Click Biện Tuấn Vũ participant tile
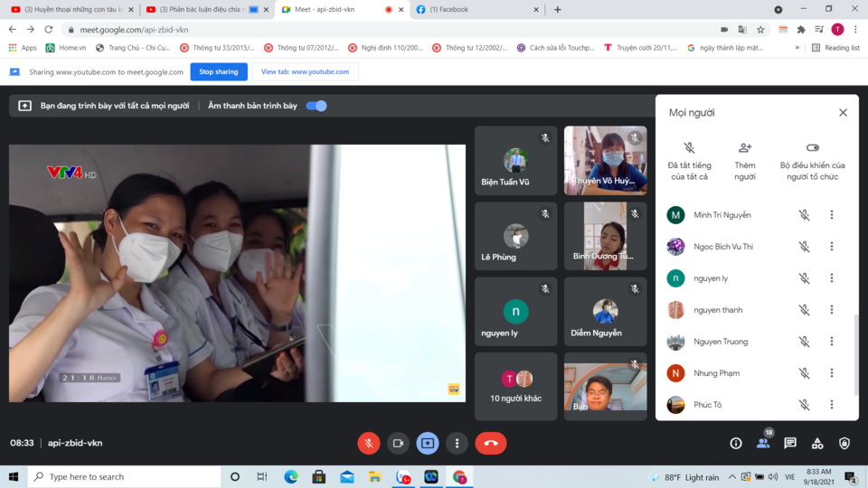 click(516, 161)
